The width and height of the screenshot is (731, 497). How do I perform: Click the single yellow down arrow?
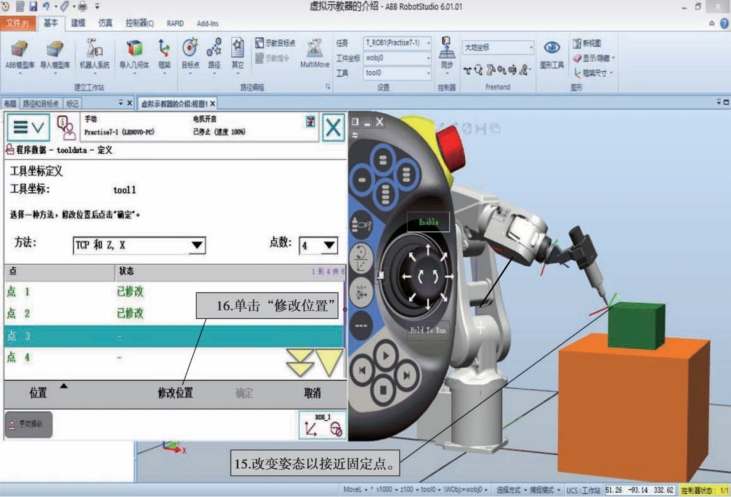pos(329,363)
